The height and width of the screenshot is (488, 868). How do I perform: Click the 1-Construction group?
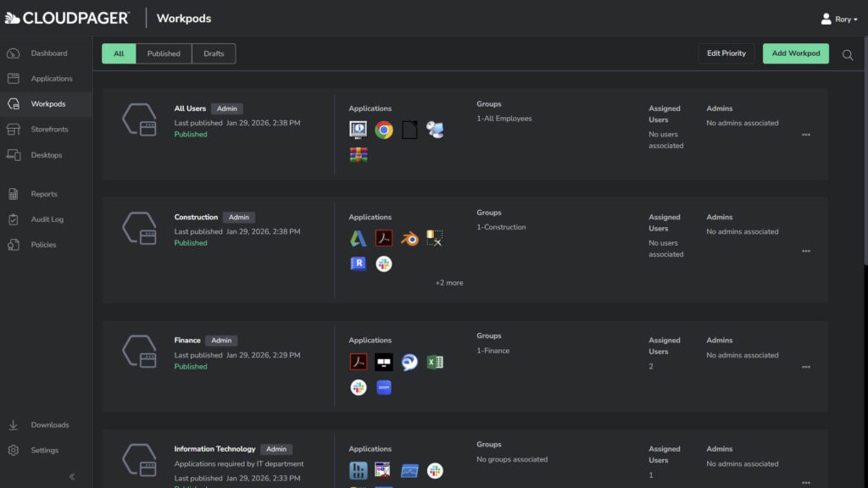coord(501,227)
